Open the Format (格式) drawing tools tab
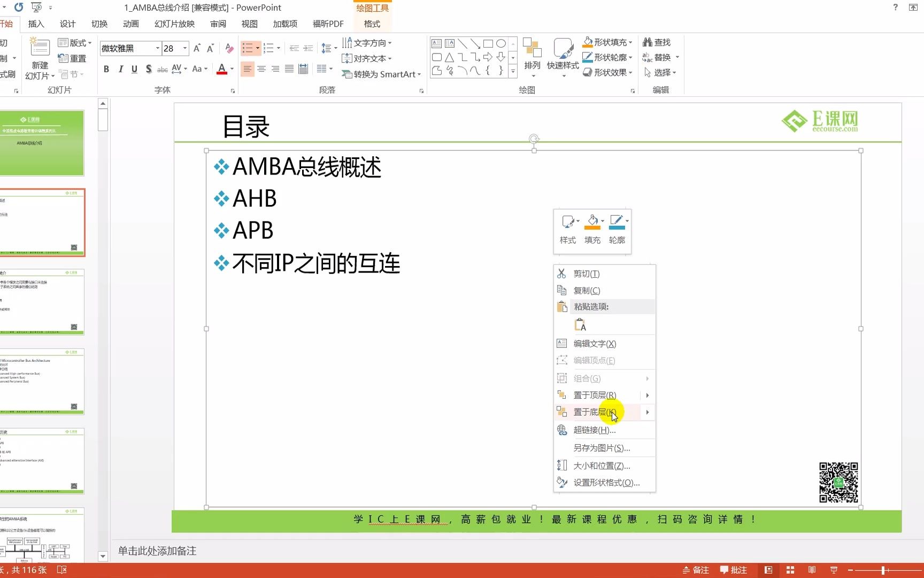924x578 pixels. [x=372, y=24]
